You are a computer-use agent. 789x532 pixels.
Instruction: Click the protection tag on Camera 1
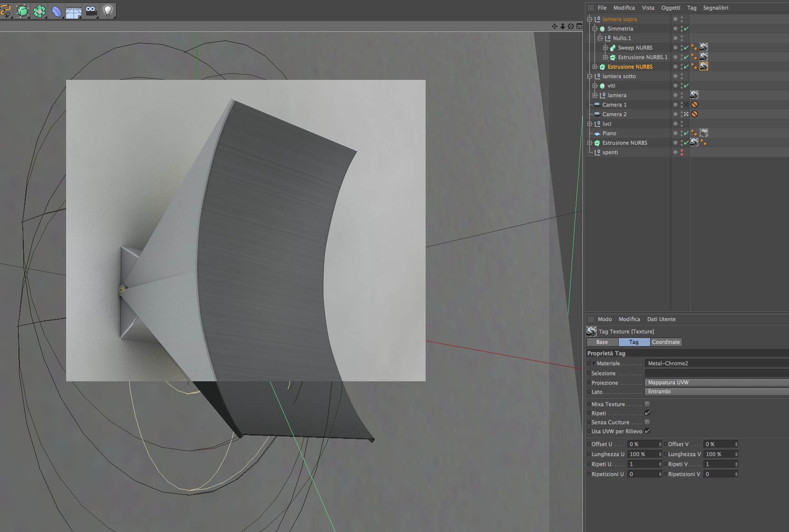694,105
